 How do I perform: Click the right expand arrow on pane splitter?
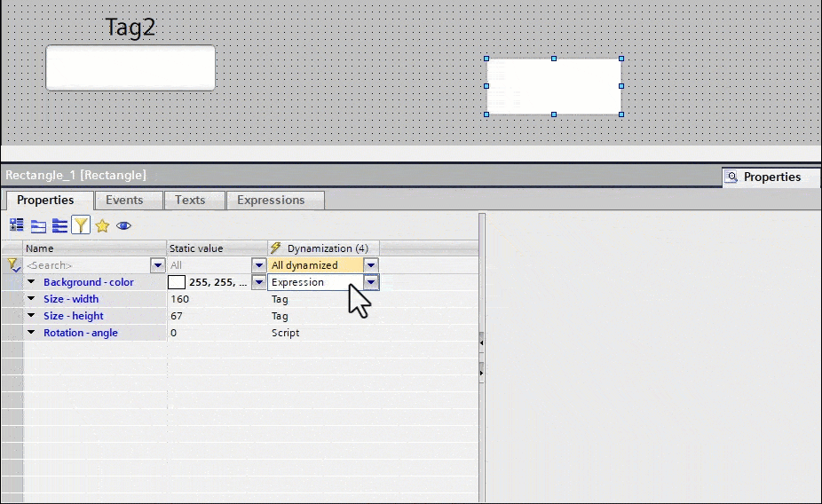[481, 373]
